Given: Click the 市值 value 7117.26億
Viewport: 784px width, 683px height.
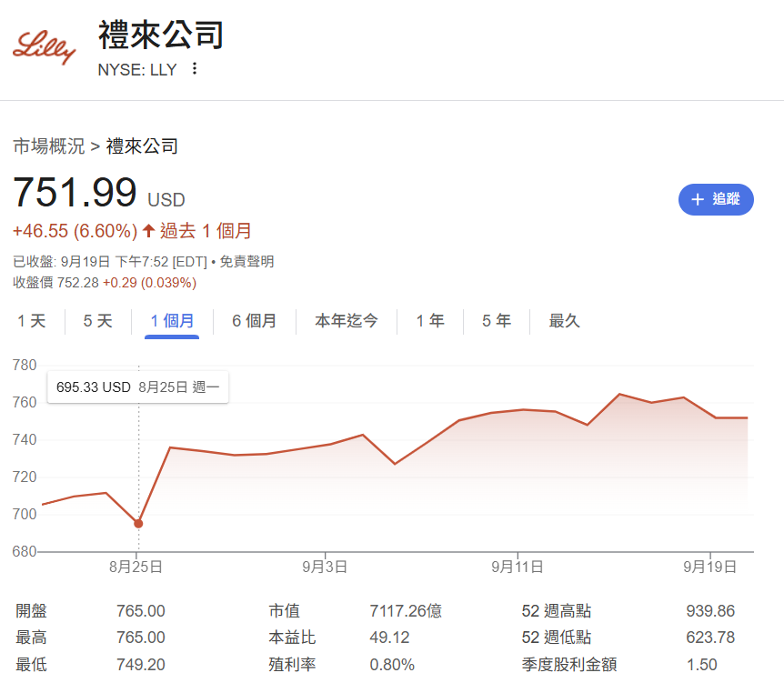Looking at the screenshot, I should pyautogui.click(x=406, y=611).
